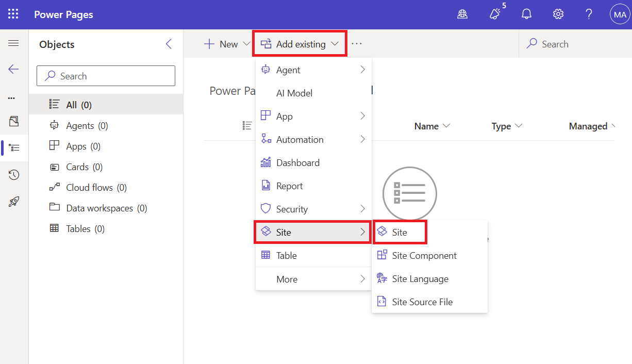
Task: Open the Type column dropdown
Action: coord(519,126)
